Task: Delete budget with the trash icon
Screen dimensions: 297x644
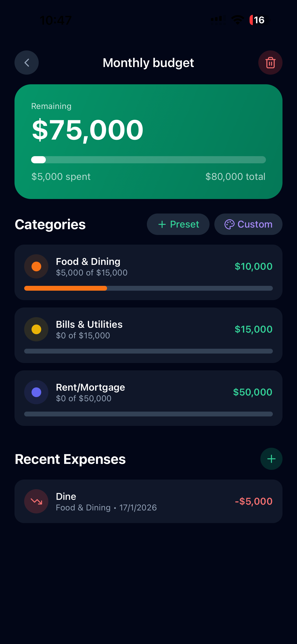Action: [270, 62]
